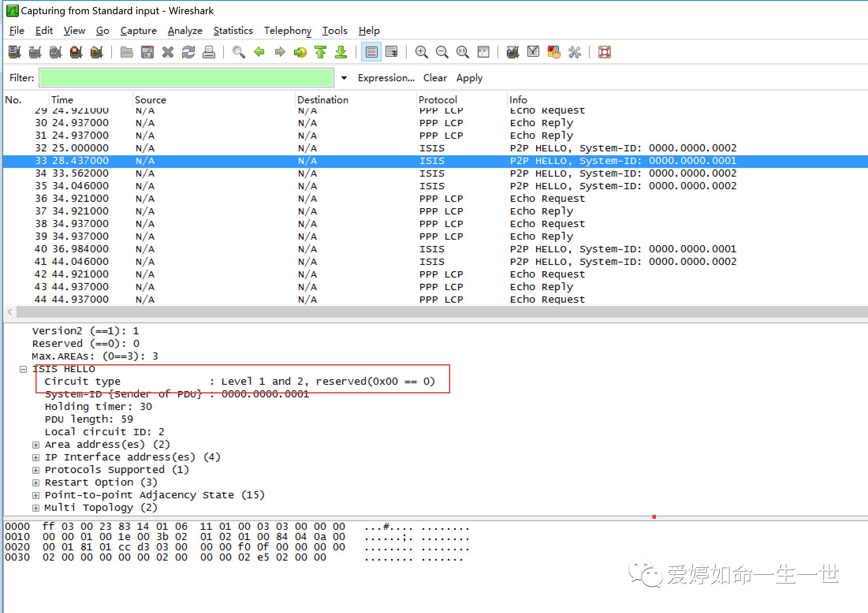The height and width of the screenshot is (613, 868).
Task: Open the Statistics menu
Action: tap(233, 31)
